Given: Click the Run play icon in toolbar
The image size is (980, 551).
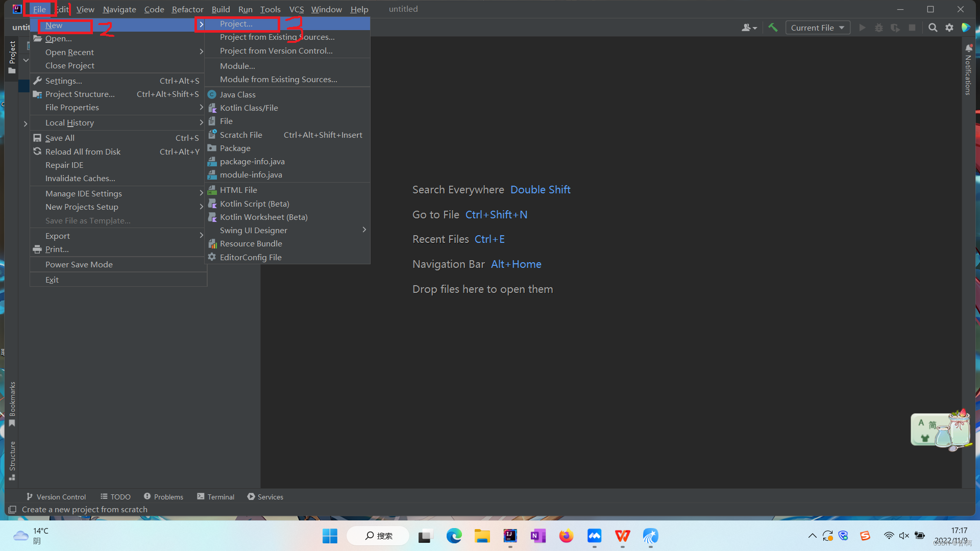Looking at the screenshot, I should [x=862, y=28].
